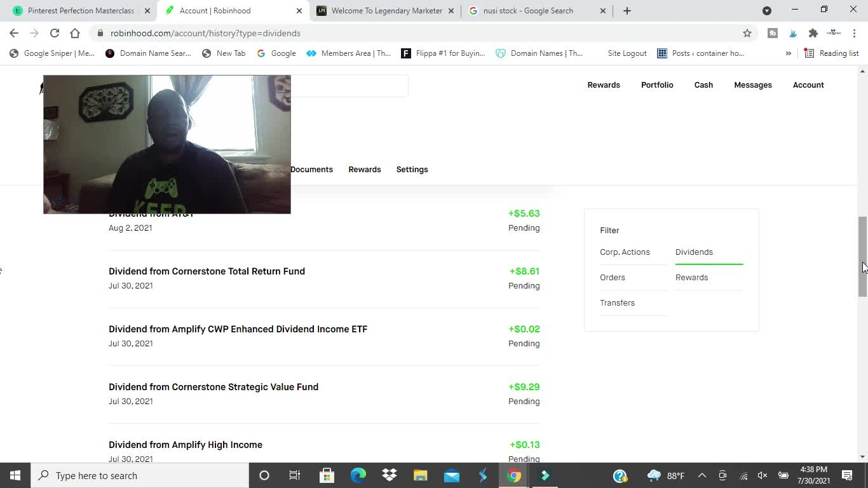Open Cortana circle icon on taskbar

click(x=264, y=475)
